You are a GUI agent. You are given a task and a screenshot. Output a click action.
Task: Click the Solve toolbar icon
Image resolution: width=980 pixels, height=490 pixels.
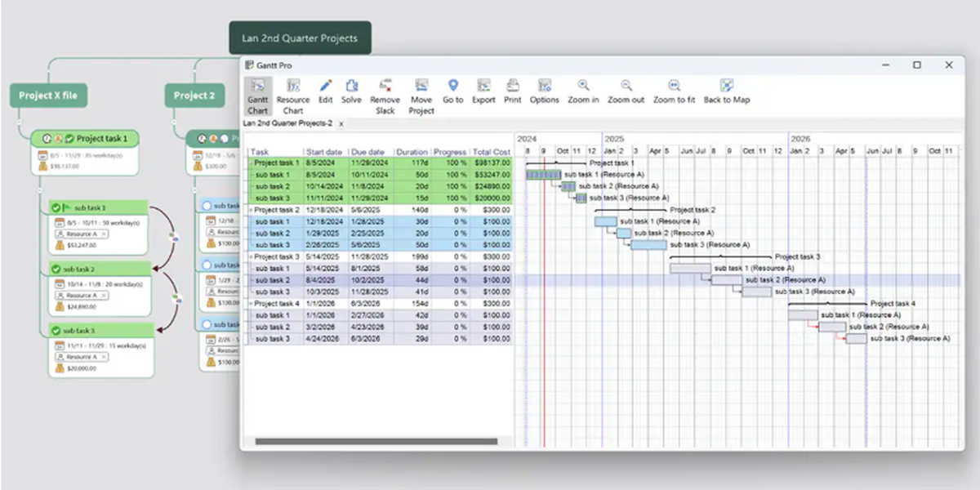click(x=351, y=86)
